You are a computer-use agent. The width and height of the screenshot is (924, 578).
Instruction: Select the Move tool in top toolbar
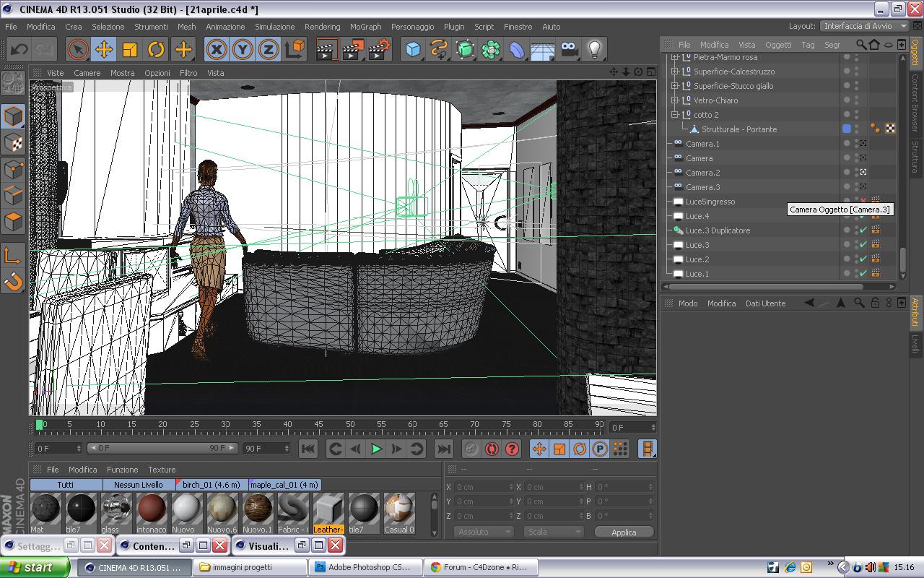pyautogui.click(x=104, y=49)
